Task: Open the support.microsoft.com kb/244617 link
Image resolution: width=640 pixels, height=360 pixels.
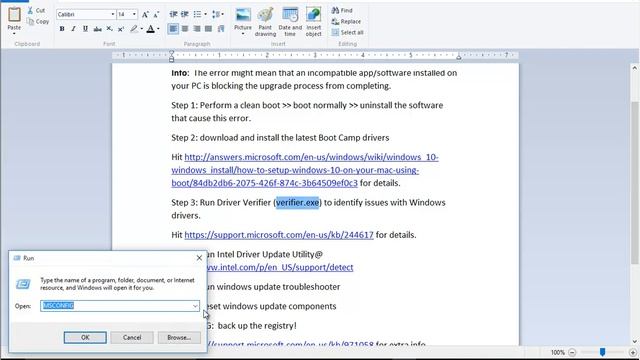Action: (x=279, y=235)
